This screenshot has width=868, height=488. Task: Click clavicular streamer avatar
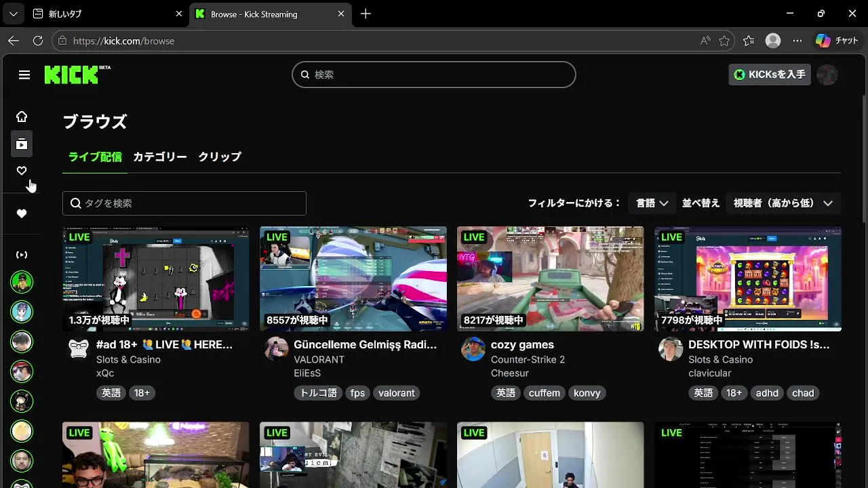671,349
